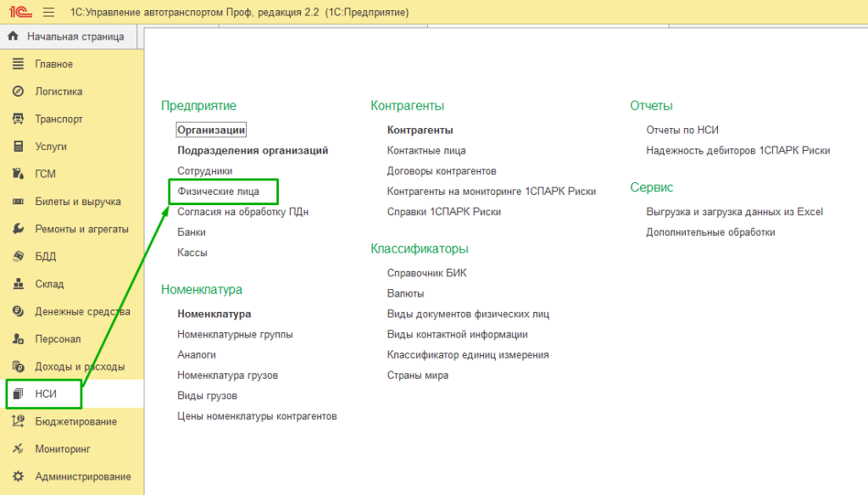Open the Физические лица link
This screenshot has width=868, height=495.
tap(218, 192)
